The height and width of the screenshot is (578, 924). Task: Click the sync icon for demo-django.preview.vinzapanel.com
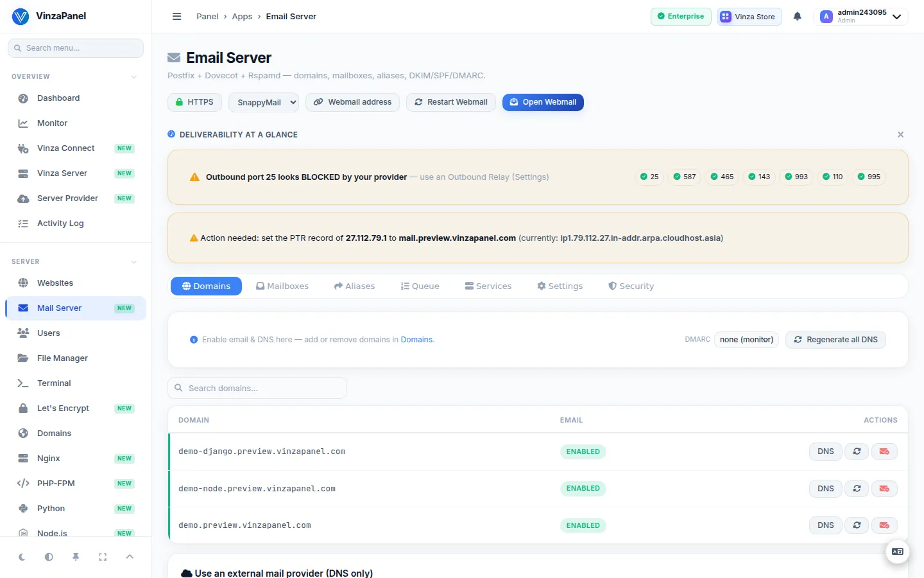(x=857, y=451)
